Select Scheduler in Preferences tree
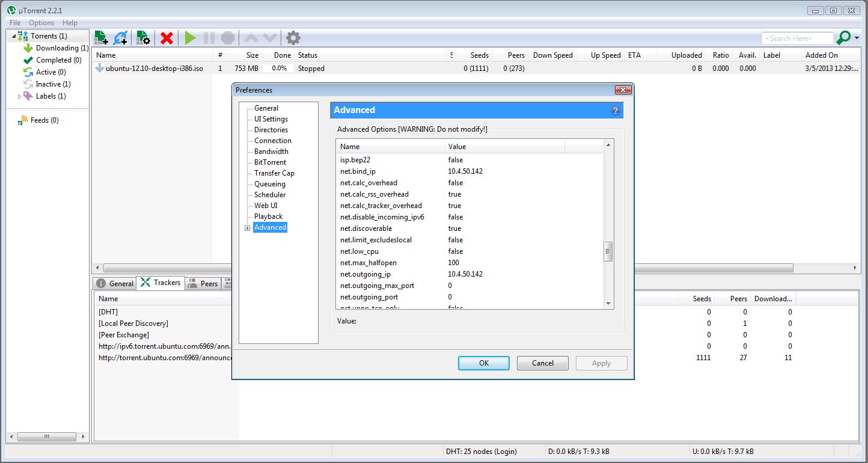Screen dimensions: 868x463 tap(270, 195)
